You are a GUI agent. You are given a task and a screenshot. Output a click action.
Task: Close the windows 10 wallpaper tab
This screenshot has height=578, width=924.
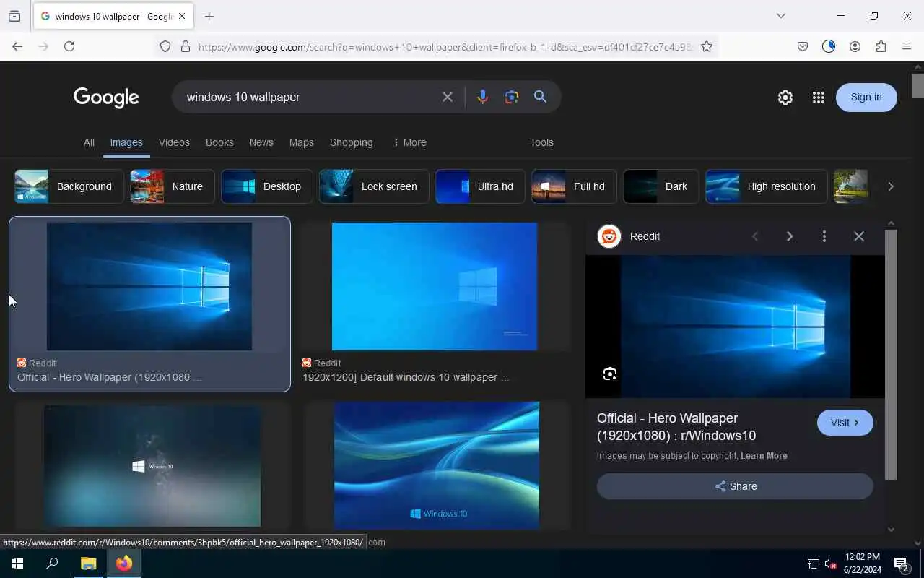pyautogui.click(x=182, y=16)
